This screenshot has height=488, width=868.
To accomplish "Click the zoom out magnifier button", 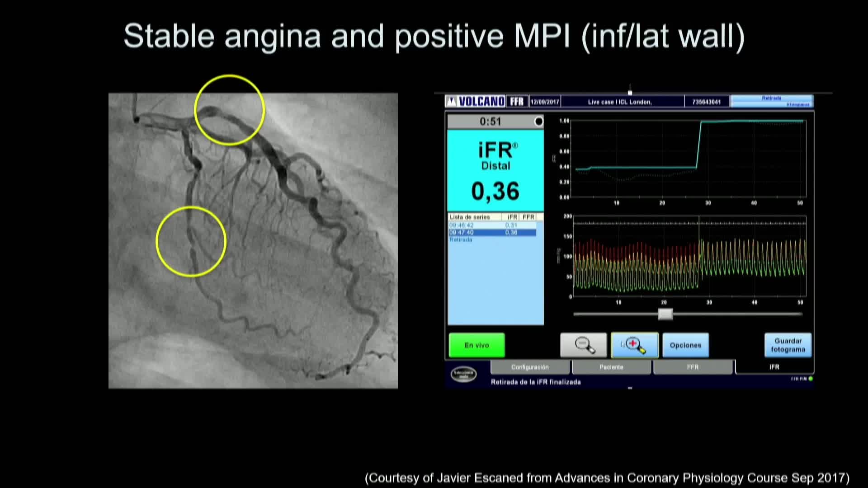I will tap(583, 345).
